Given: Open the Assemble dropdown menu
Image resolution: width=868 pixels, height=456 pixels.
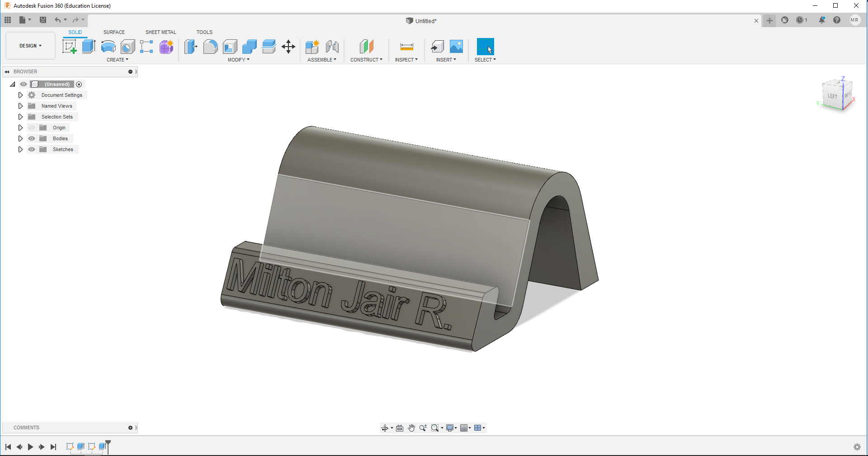Looking at the screenshot, I should [x=322, y=60].
